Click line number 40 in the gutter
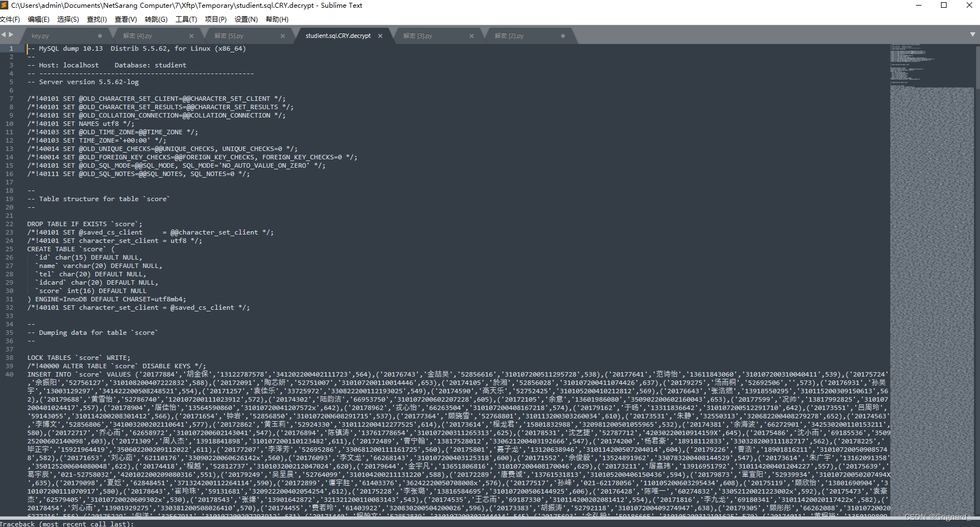 (x=9, y=374)
